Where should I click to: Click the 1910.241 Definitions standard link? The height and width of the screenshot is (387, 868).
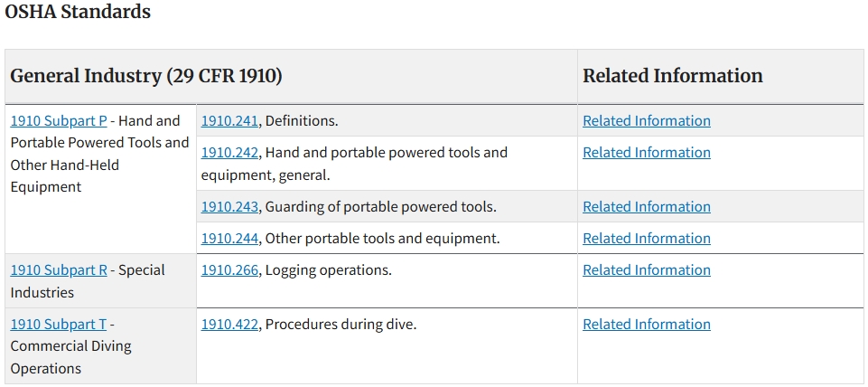coord(229,121)
